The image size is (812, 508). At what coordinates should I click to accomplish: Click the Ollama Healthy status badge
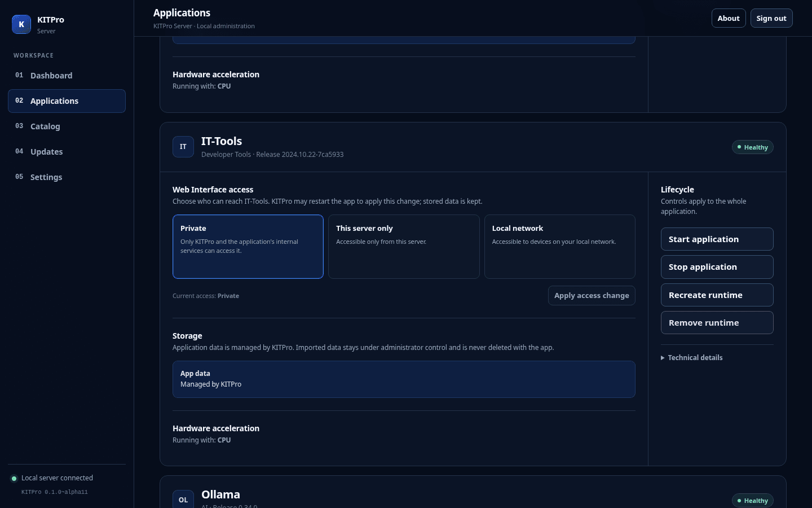[753, 501]
